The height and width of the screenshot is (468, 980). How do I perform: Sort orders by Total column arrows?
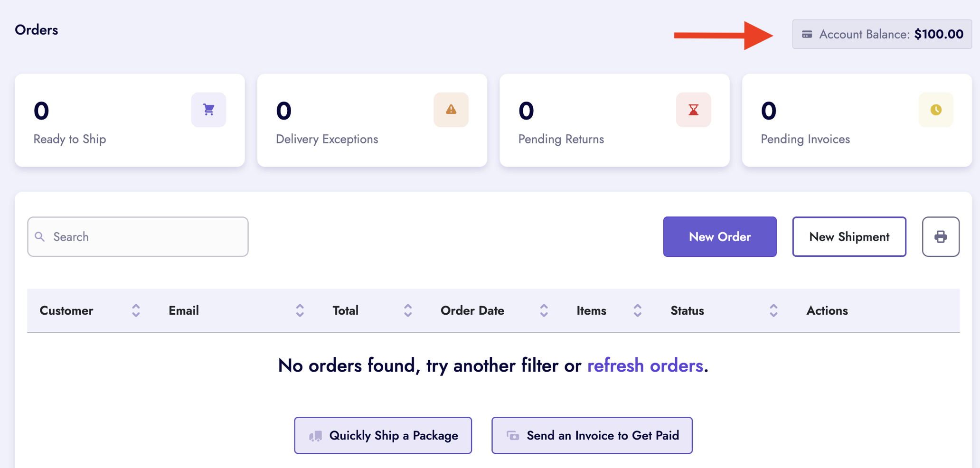point(408,310)
